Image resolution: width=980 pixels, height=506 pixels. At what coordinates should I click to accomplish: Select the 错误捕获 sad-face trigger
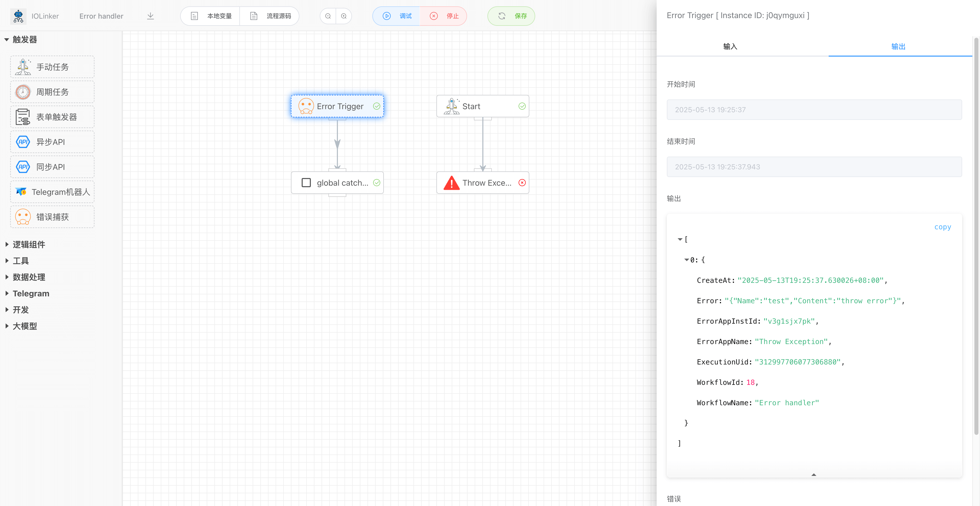click(x=52, y=217)
